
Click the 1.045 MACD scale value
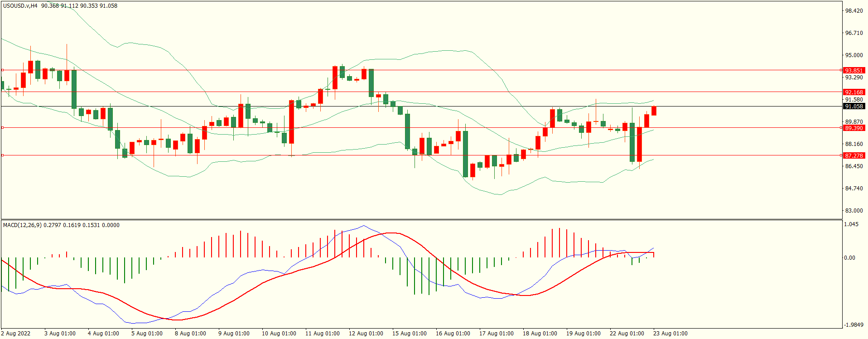coord(852,224)
